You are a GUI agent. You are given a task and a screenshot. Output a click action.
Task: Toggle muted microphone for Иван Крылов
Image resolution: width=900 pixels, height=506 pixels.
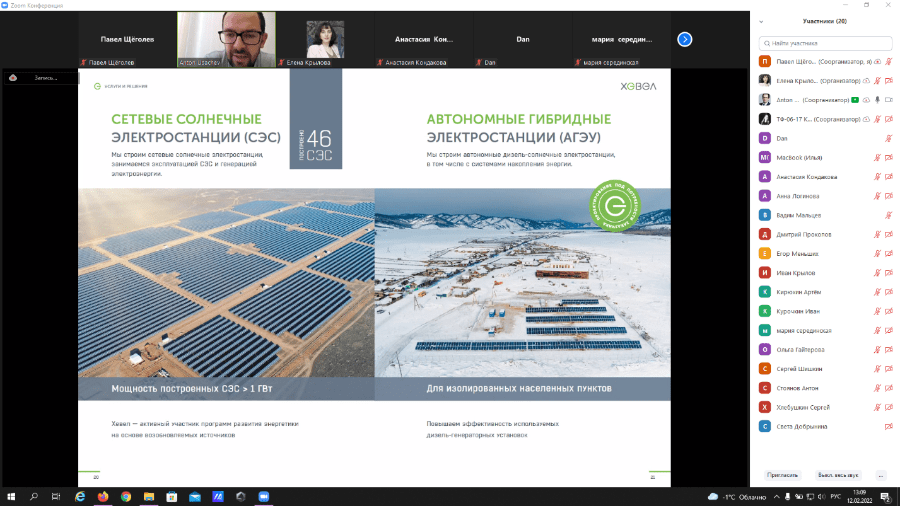click(877, 273)
